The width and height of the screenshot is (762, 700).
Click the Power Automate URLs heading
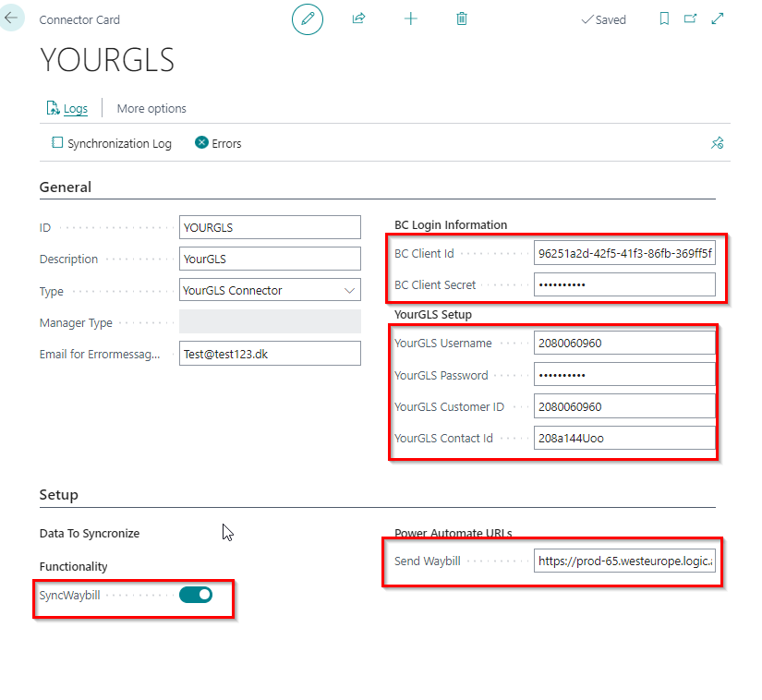(x=453, y=533)
